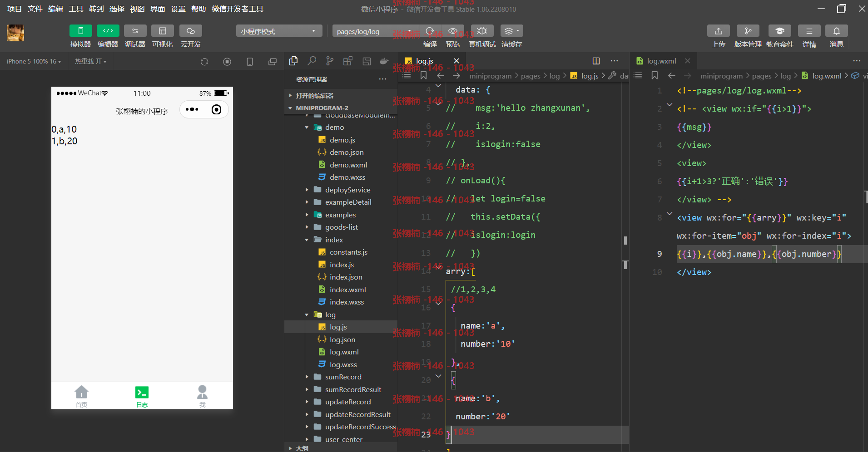
Task: Click the compile refresh icon
Action: coord(430,31)
